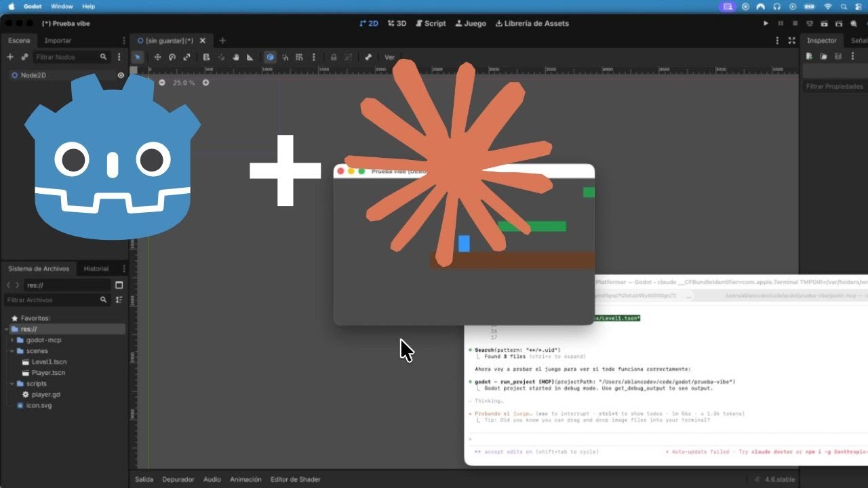
Task: Toggle the highlighted blue cube toolbar button
Action: pos(270,57)
